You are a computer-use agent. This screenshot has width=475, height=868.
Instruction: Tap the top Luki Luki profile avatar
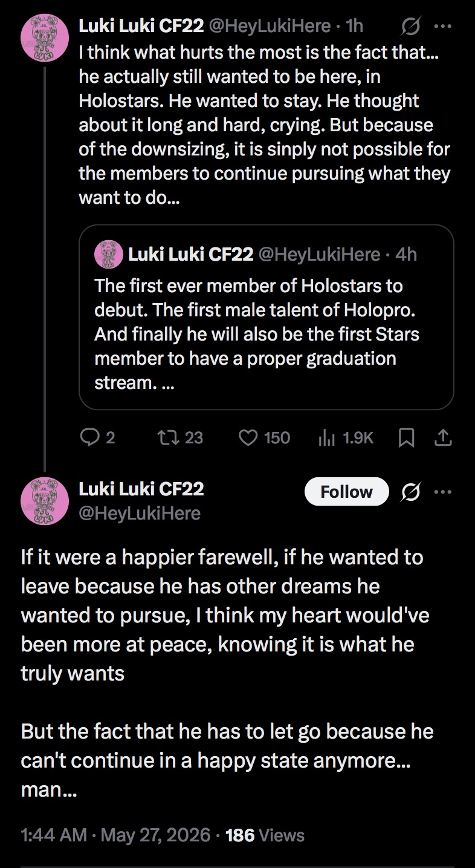tap(44, 38)
